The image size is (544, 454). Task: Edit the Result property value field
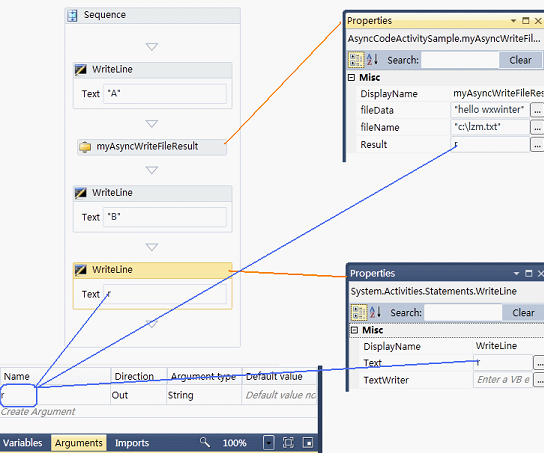click(490, 145)
